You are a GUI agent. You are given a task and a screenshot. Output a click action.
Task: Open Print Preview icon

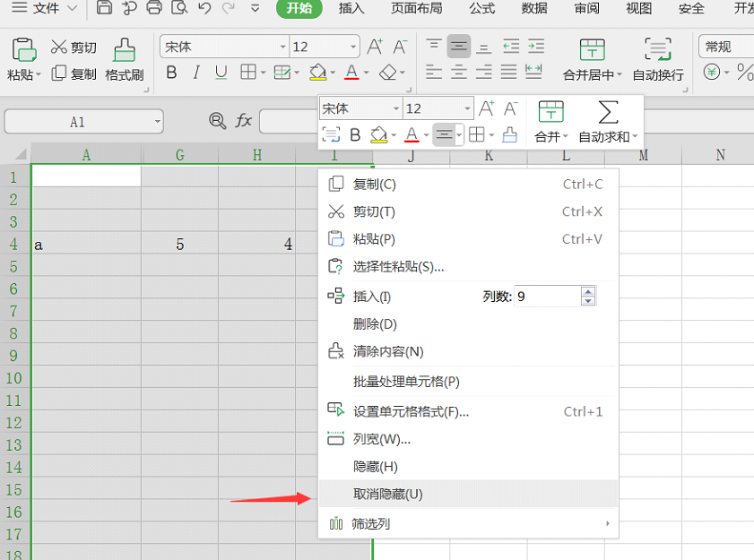tap(179, 8)
